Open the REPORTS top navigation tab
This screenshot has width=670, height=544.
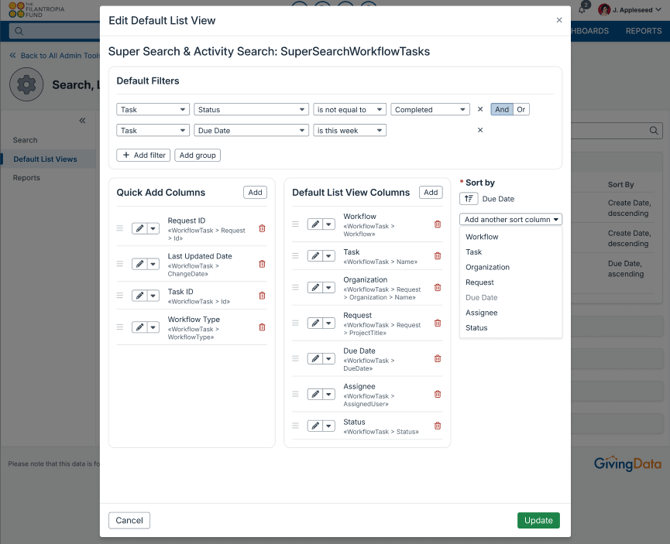point(644,31)
